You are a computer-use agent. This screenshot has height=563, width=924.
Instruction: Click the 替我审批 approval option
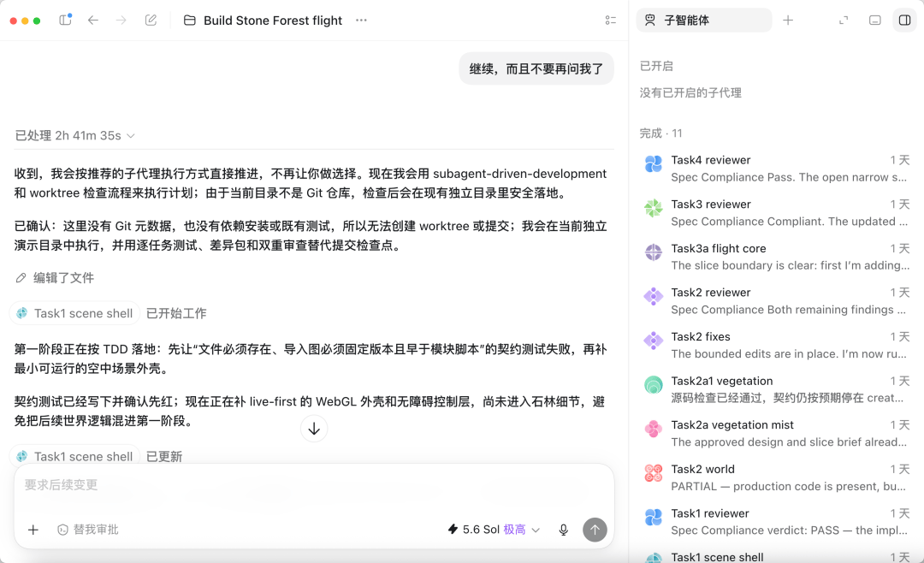88,530
